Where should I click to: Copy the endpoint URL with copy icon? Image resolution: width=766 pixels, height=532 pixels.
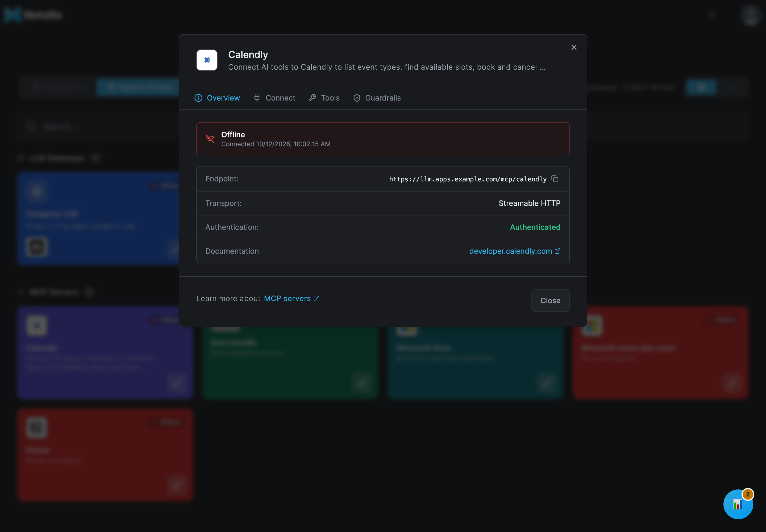click(555, 179)
